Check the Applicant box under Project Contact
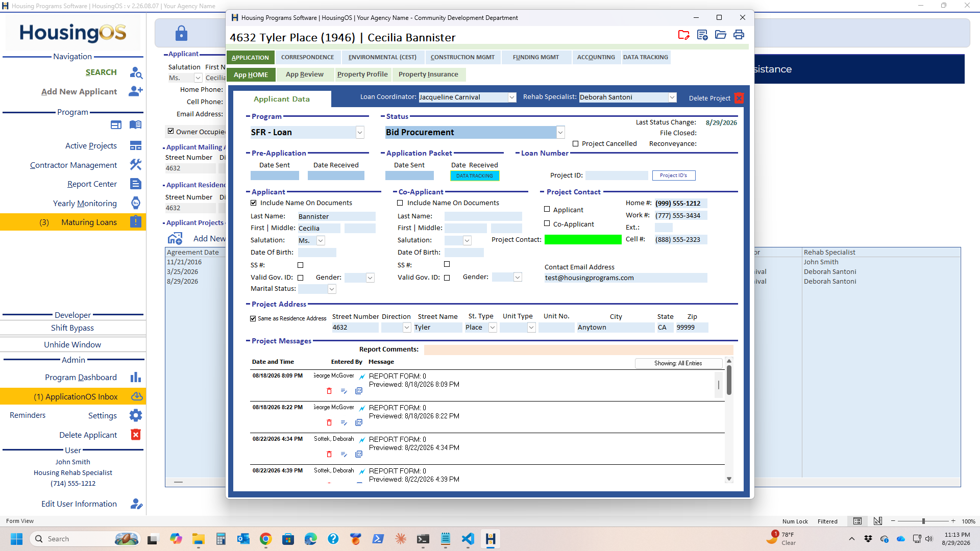Screen dimensions: 980x551 pyautogui.click(x=547, y=209)
